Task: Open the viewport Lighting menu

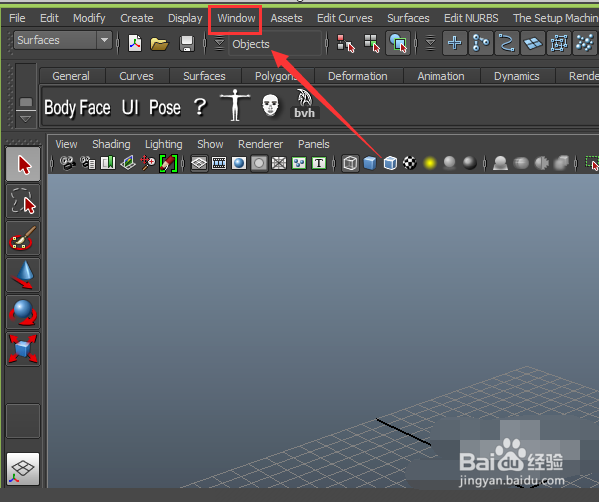Action: point(164,144)
